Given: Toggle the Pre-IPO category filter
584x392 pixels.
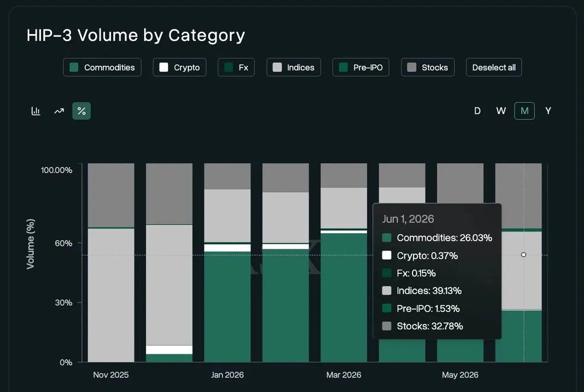Looking at the screenshot, I should (x=361, y=68).
